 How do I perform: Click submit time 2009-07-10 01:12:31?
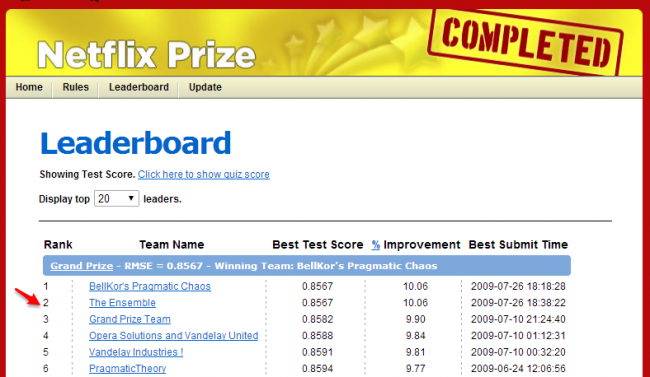[x=518, y=336]
